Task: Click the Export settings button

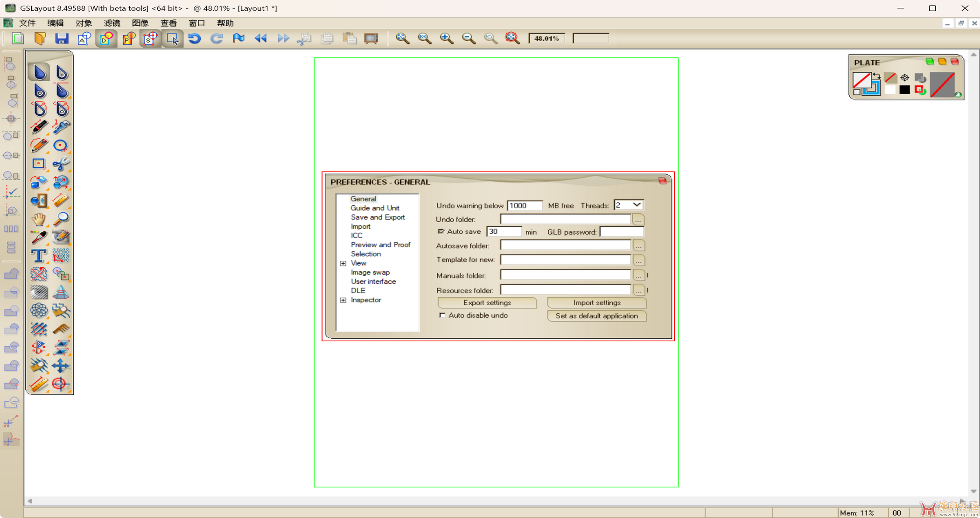Action: click(487, 303)
